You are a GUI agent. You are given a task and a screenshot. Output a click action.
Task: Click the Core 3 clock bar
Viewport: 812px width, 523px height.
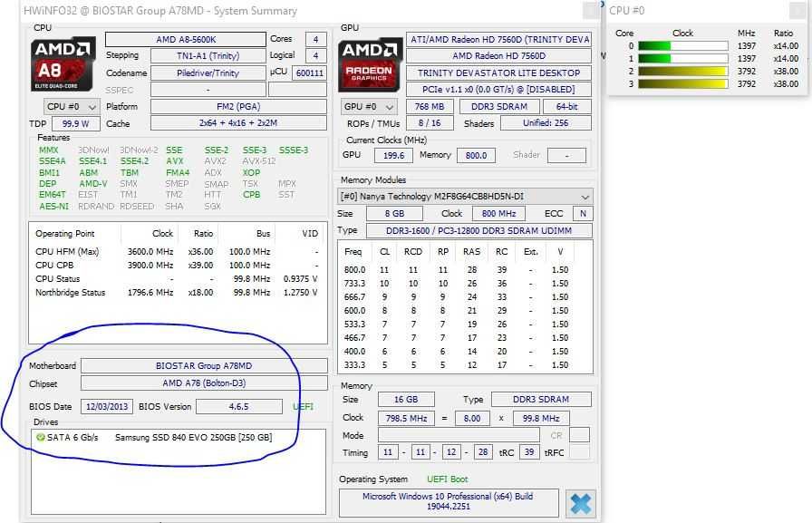[x=683, y=84]
